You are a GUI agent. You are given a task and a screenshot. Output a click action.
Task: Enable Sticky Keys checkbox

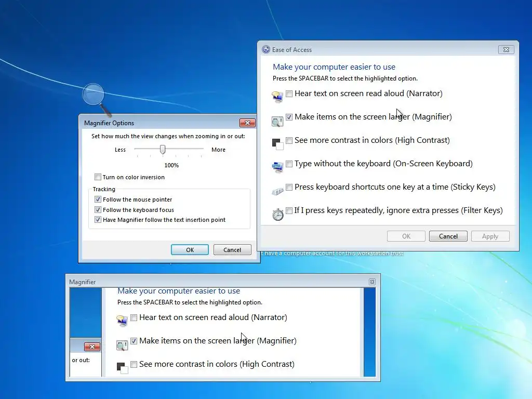[x=289, y=187]
